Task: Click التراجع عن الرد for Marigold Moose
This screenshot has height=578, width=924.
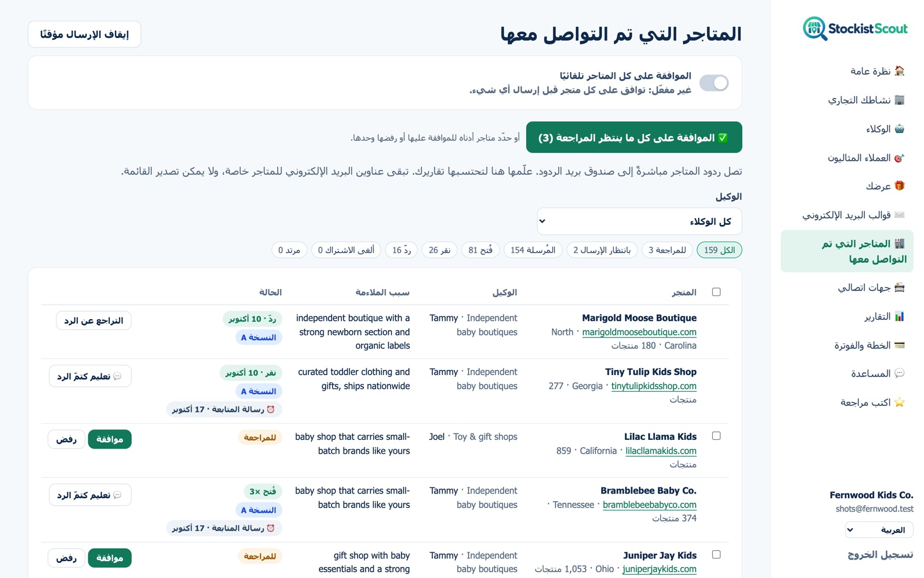Action: coord(94,320)
